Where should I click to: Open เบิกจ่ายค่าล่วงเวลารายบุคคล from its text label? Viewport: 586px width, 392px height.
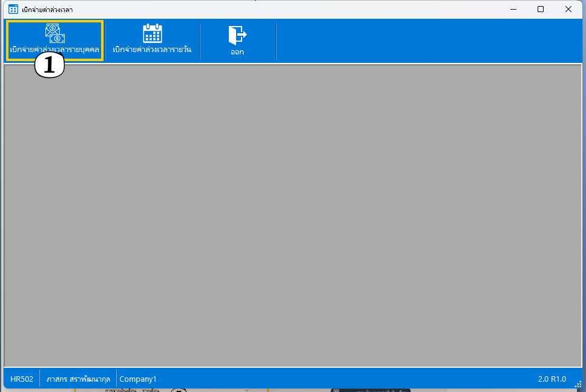point(54,50)
